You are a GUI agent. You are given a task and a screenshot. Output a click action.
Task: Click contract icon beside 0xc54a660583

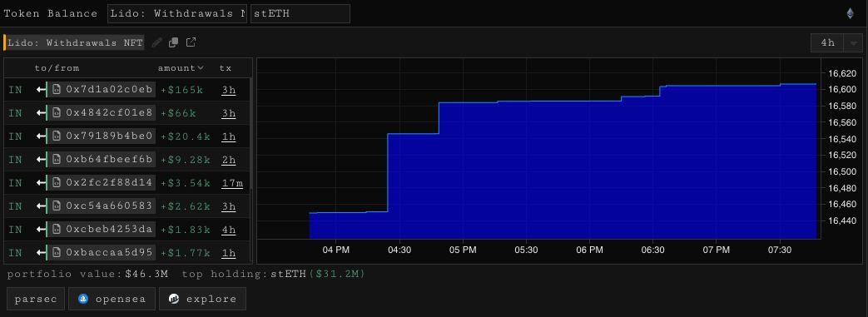pos(57,206)
